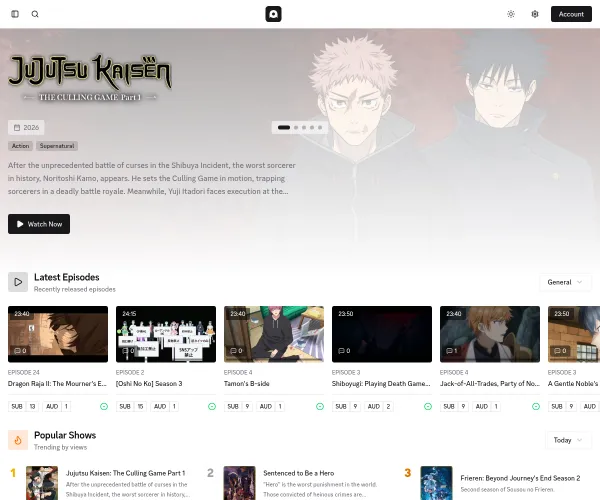Screen dimensions: 600x500
Task: Click Dragon Raja II: The Mourner's title
Action: click(57, 384)
